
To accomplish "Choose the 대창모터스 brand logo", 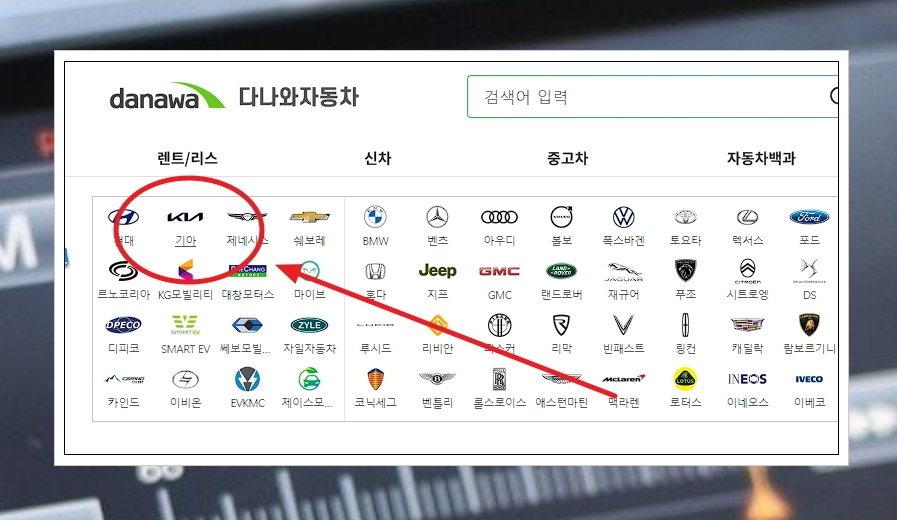I will [x=247, y=271].
